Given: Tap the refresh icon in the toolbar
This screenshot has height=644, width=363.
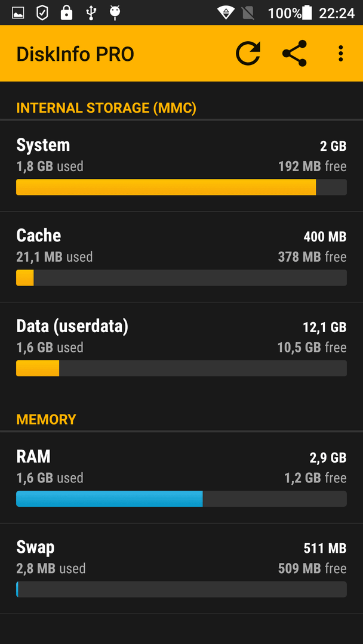Looking at the screenshot, I should pos(248,54).
